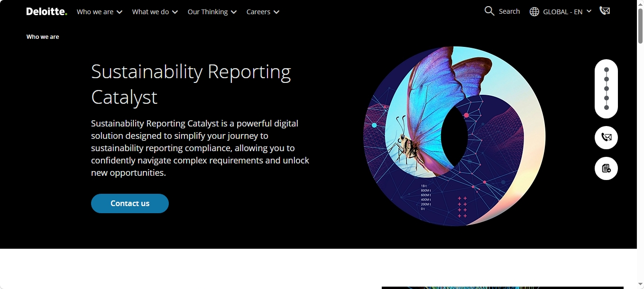
Task: Jump to the first section dot in side navigation
Action: [x=606, y=70]
